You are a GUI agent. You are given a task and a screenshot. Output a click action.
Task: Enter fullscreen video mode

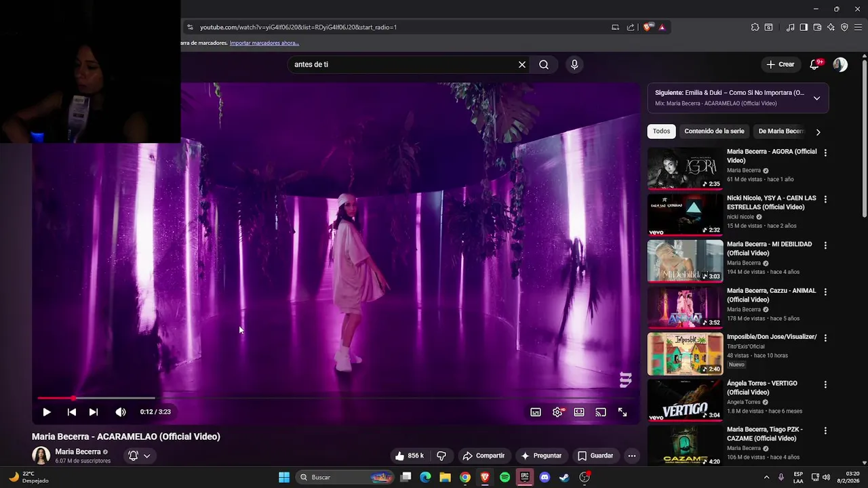pos(623,412)
